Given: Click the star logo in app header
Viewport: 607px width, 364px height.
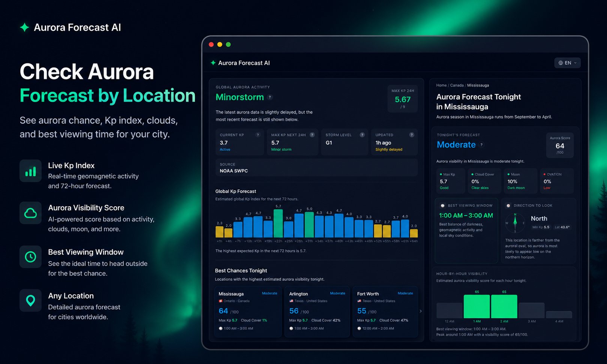Looking at the screenshot, I should pyautogui.click(x=213, y=63).
